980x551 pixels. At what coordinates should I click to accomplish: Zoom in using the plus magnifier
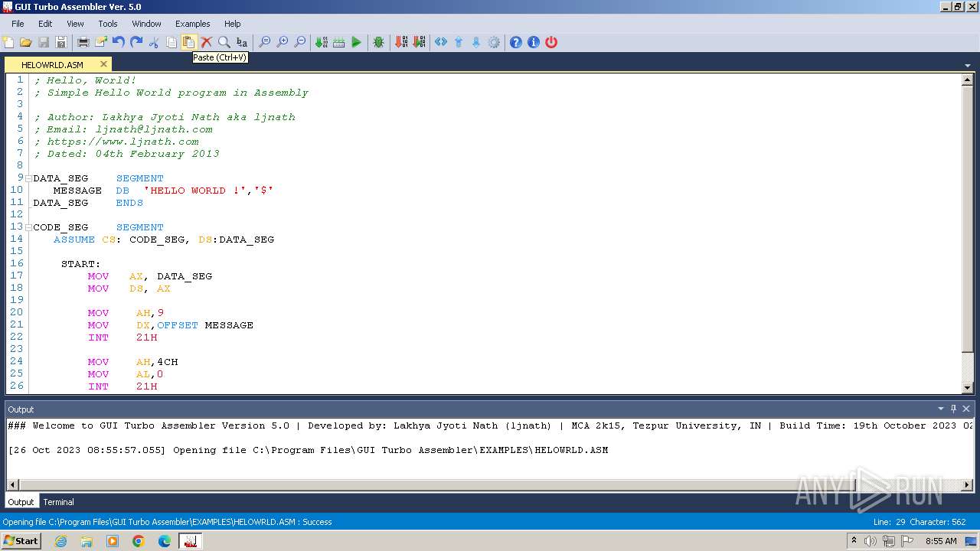[283, 42]
